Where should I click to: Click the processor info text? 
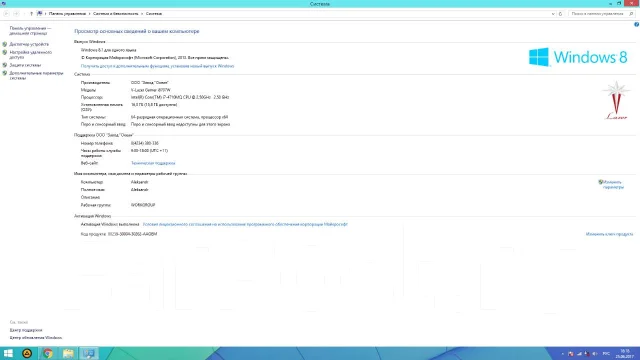point(180,98)
